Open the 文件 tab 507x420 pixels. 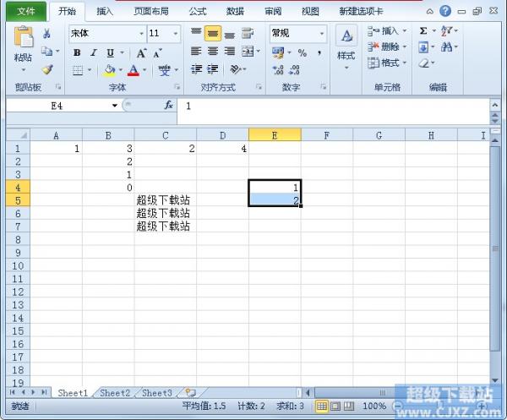point(26,12)
